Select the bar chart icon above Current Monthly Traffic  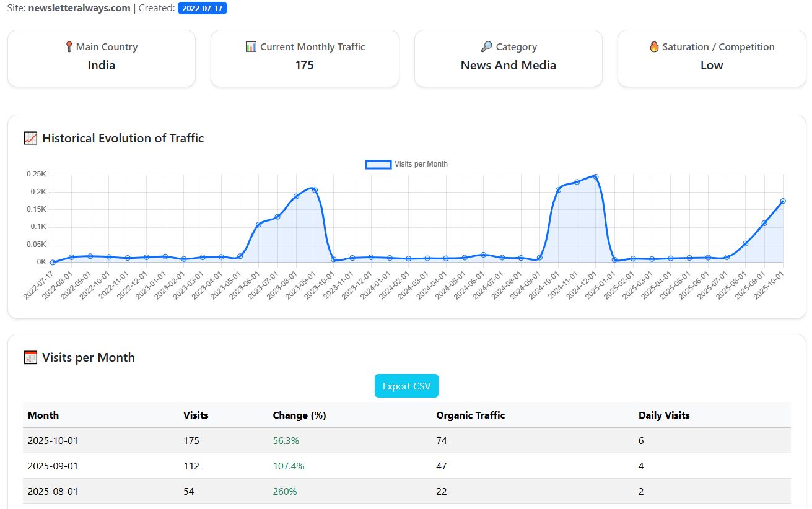250,46
